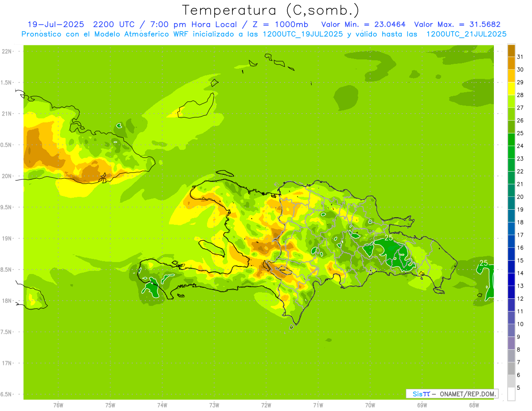Click the "20N" latitude axis label
The image size is (532, 411).
pyautogui.click(x=7, y=176)
